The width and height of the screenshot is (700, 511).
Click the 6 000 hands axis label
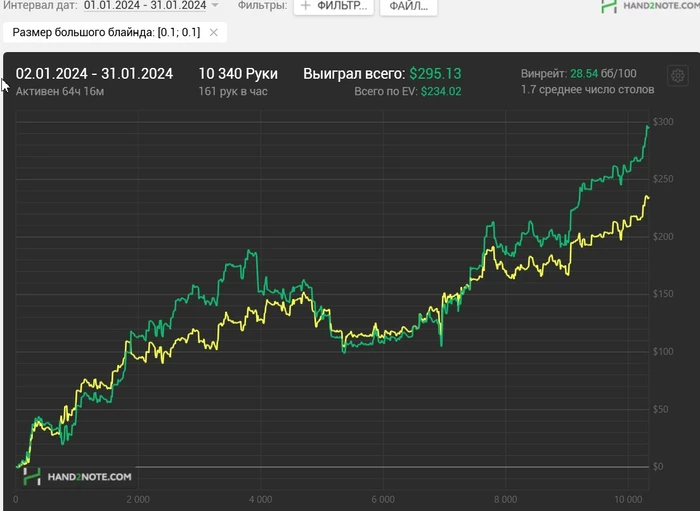point(383,499)
